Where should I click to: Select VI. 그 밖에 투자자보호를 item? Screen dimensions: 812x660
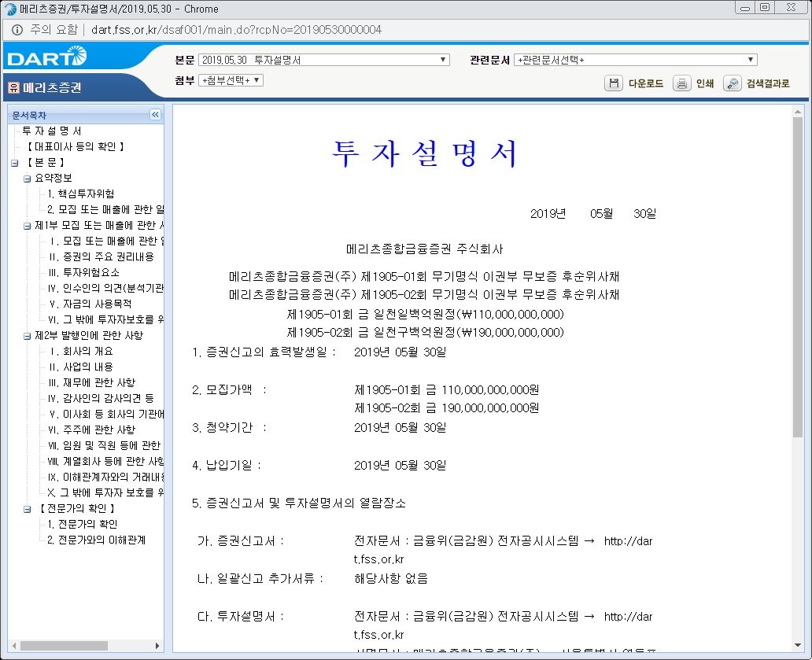[x=105, y=319]
